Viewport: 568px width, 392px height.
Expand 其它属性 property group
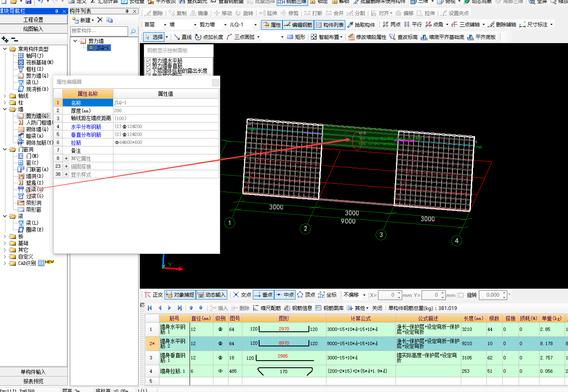(66, 159)
